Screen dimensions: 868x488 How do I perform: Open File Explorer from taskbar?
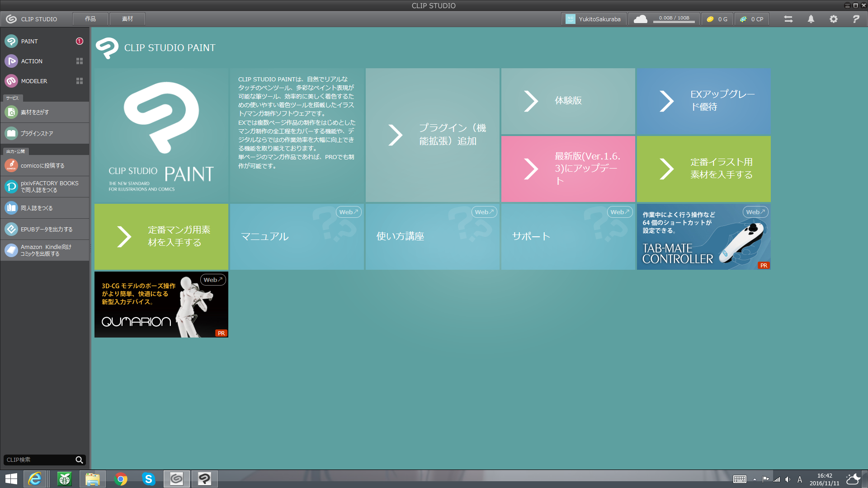93,479
